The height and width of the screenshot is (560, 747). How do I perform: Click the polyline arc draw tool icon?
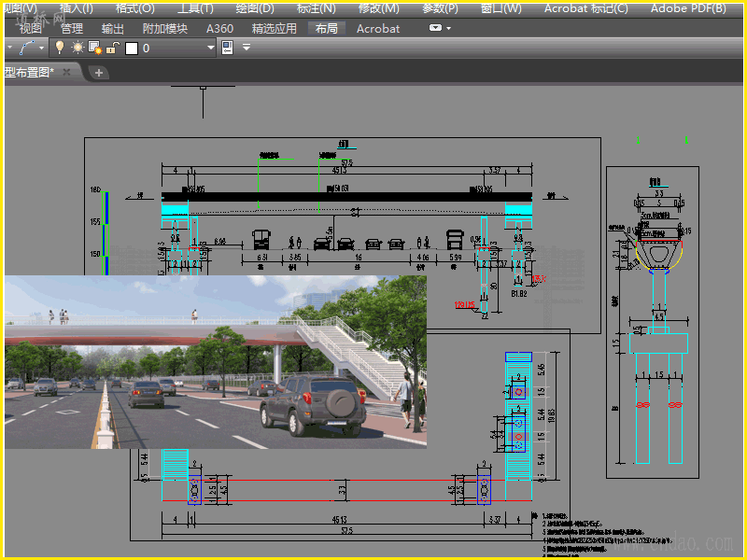coord(27,48)
